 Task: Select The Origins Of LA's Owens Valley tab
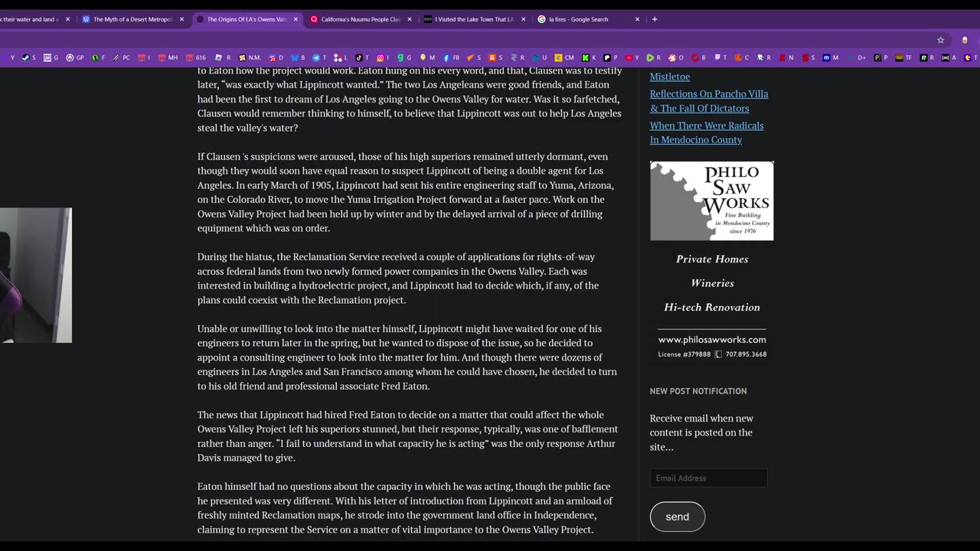click(247, 19)
